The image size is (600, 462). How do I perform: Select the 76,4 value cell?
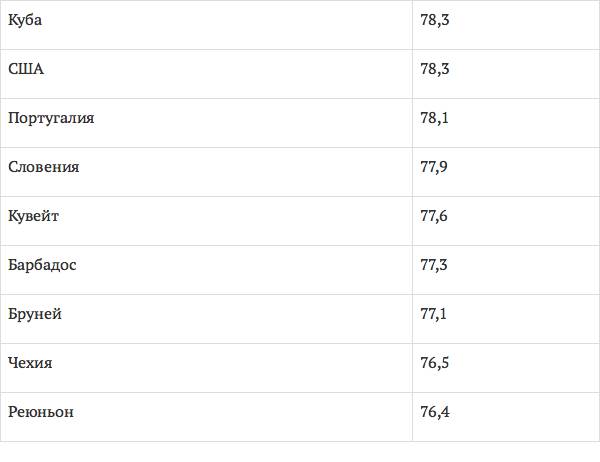[434, 412]
